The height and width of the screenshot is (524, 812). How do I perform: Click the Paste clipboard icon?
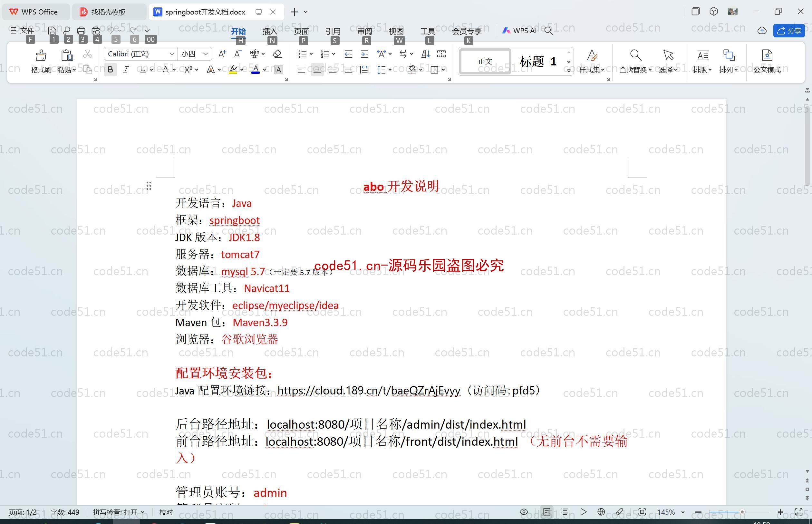point(67,55)
